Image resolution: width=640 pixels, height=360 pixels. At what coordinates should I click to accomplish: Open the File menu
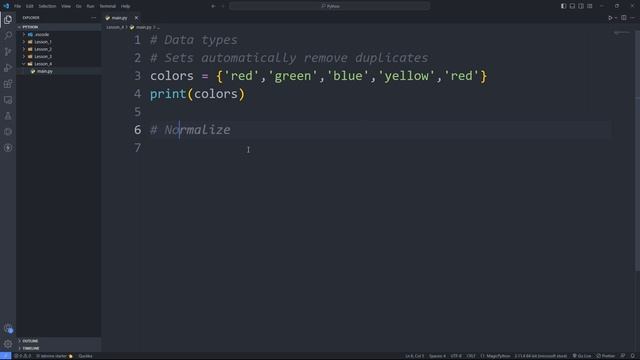coord(17,6)
